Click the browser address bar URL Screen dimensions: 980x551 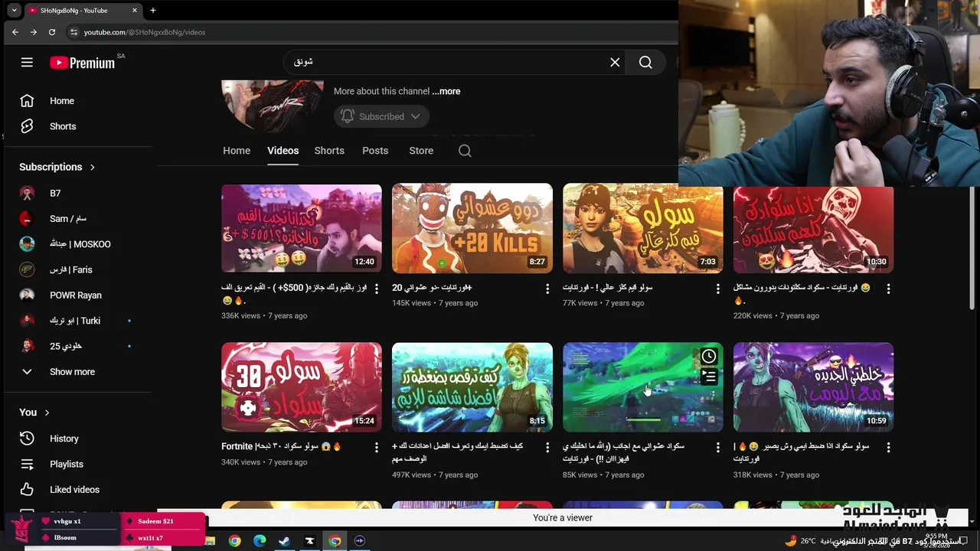[144, 32]
